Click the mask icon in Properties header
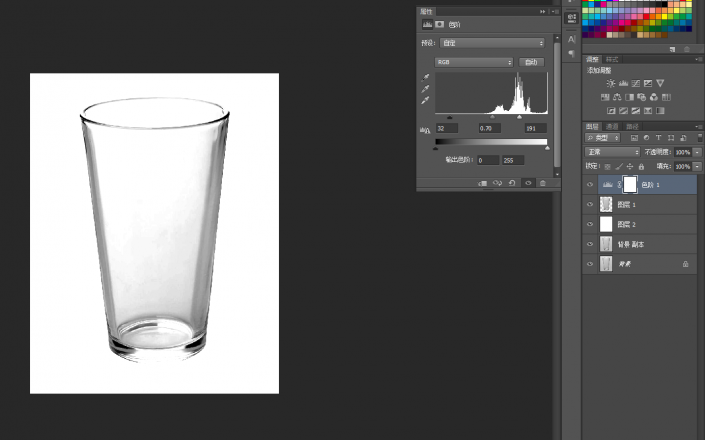The image size is (705, 440). (x=440, y=25)
